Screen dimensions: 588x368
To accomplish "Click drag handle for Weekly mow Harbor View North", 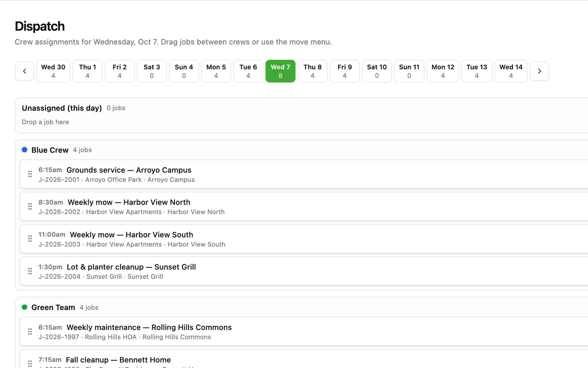I will 30,206.
